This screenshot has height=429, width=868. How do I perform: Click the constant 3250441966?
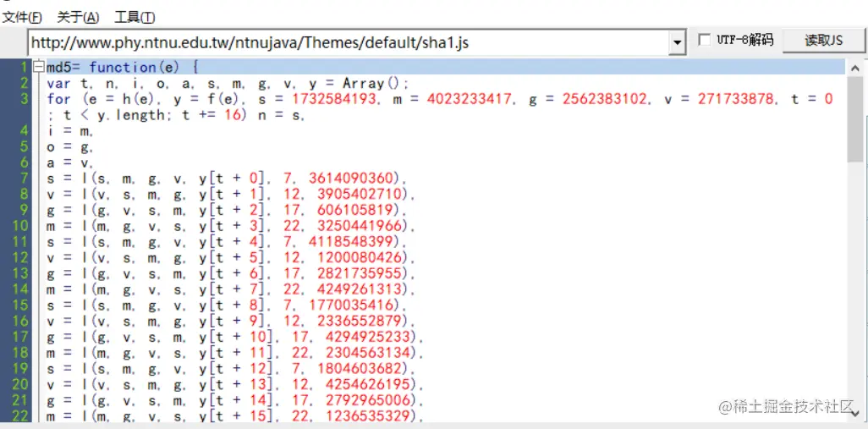coord(360,226)
